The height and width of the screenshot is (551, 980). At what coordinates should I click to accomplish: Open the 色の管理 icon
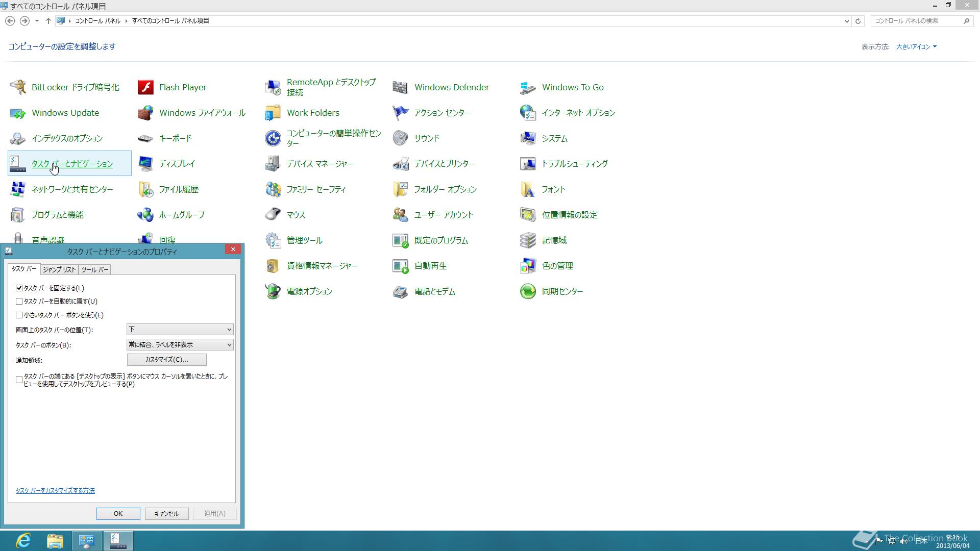[528, 266]
